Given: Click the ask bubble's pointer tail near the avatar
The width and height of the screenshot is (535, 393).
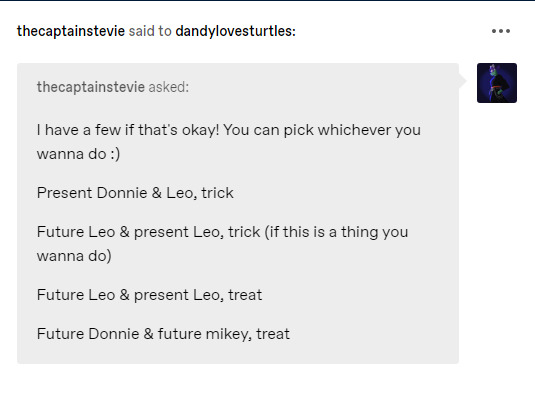Looking at the screenshot, I should [463, 81].
